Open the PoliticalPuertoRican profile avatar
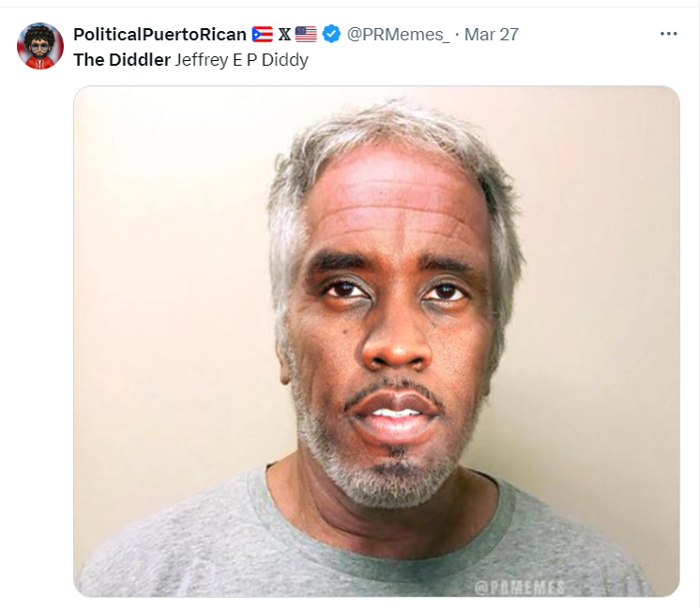Screen dimensions: 700x608 pyautogui.click(x=40, y=46)
